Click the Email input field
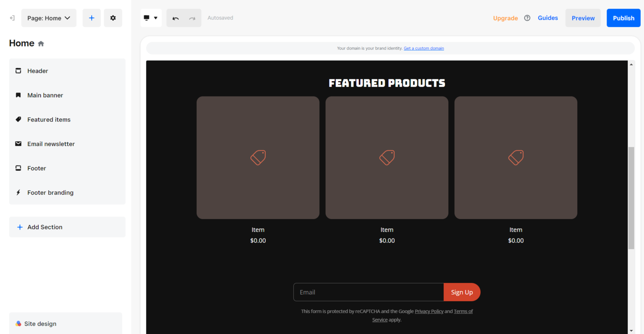The image size is (644, 334). (368, 292)
